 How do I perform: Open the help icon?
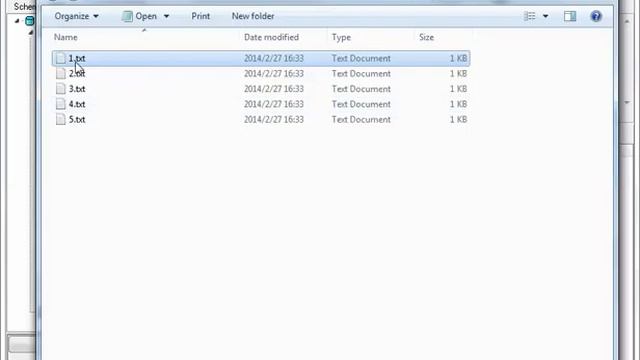point(596,16)
